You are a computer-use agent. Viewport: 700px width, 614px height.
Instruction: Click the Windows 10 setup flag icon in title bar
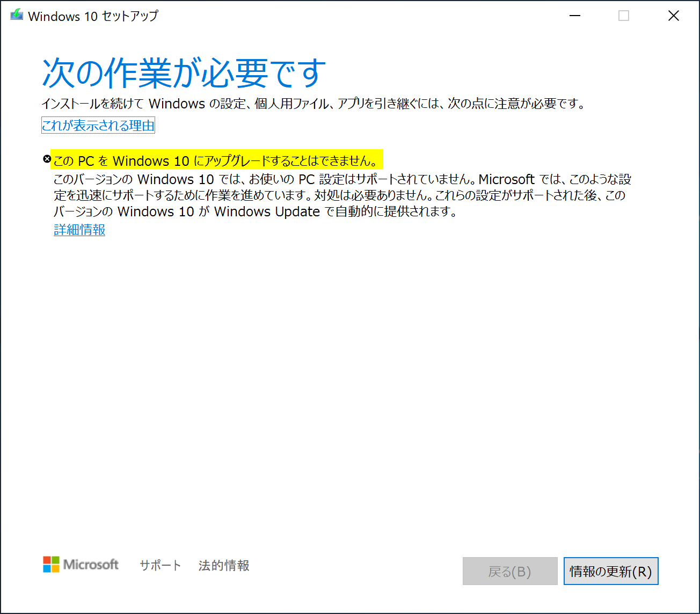click(16, 15)
